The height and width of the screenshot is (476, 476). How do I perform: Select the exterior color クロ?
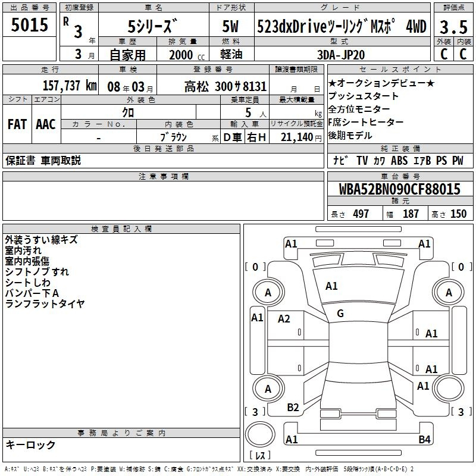pos(128,112)
